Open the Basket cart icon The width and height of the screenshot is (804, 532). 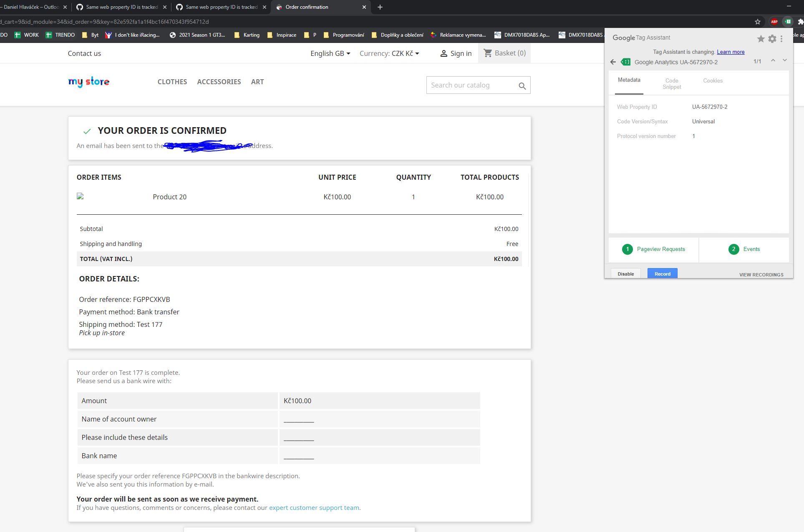pyautogui.click(x=487, y=53)
